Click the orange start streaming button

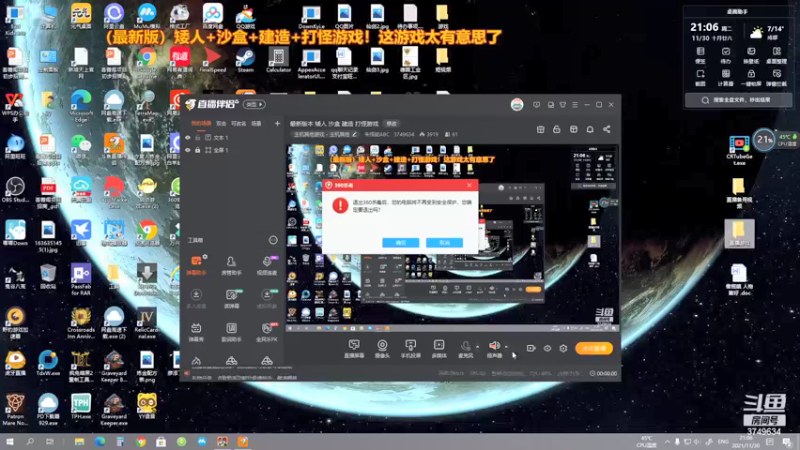(x=594, y=348)
